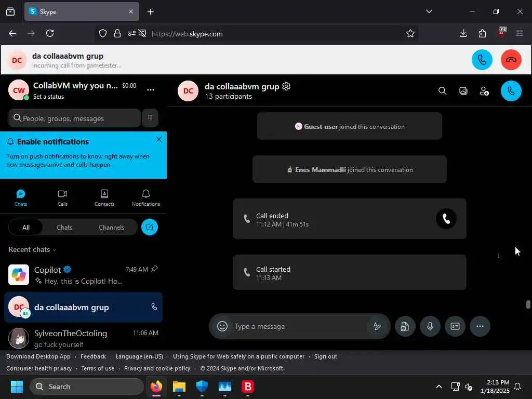Open the Contacts tab

[104, 198]
